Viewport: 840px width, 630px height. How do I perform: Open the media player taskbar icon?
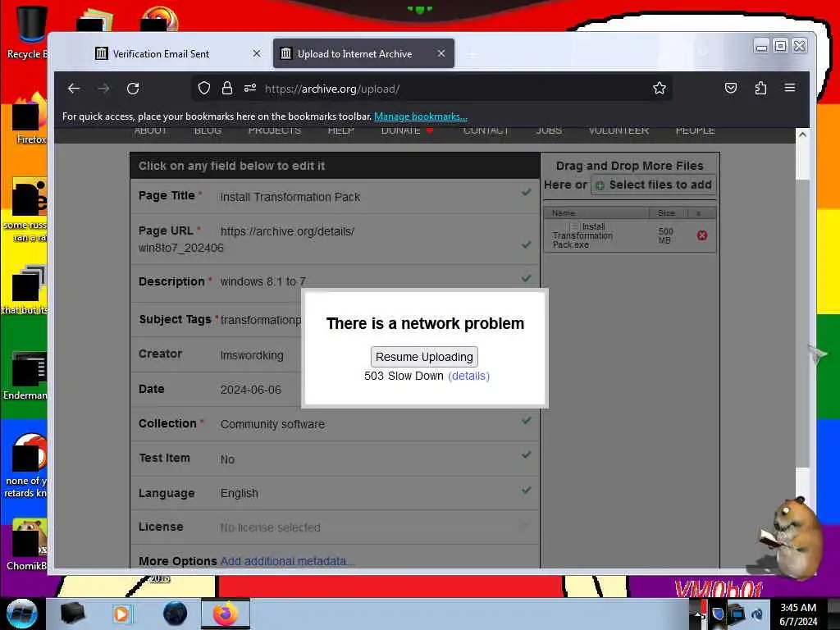(121, 614)
